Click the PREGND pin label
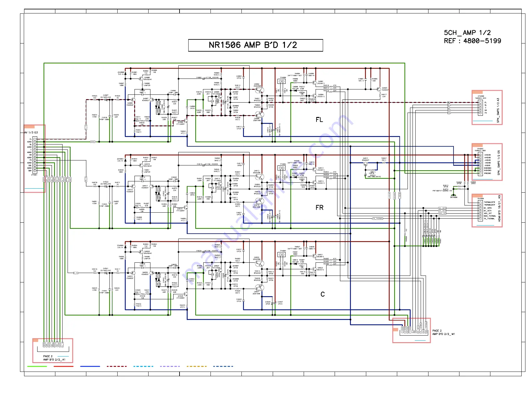 pyautogui.click(x=488, y=173)
